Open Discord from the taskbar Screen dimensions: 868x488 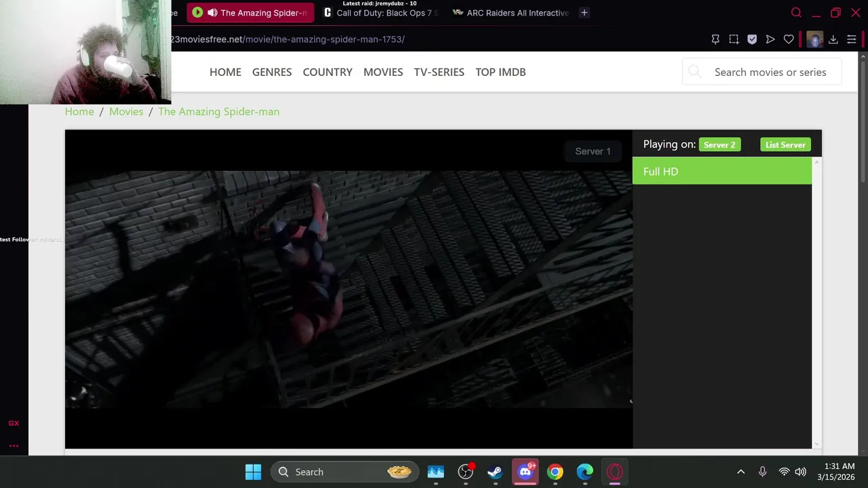click(x=526, y=472)
